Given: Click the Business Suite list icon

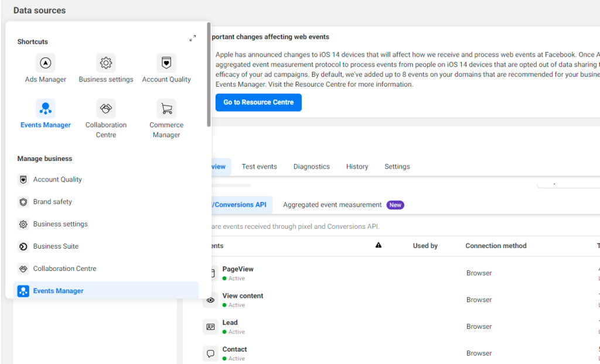Looking at the screenshot, I should click(x=23, y=246).
